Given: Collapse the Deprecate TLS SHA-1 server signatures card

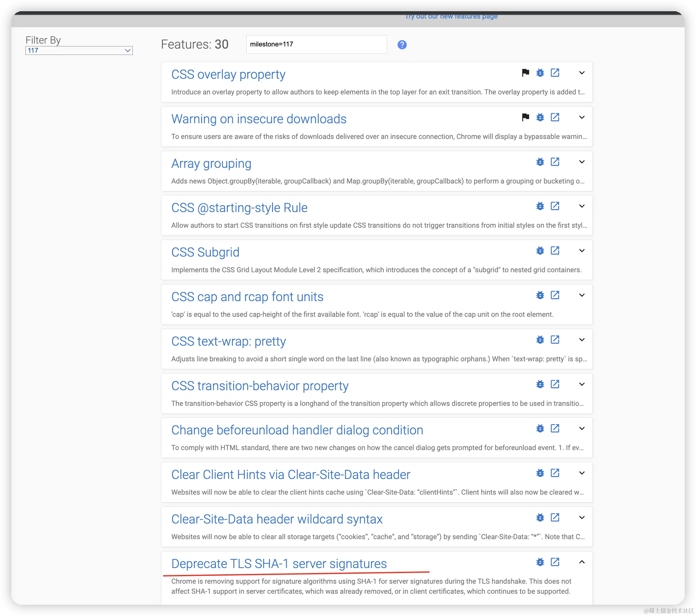Looking at the screenshot, I should point(582,561).
